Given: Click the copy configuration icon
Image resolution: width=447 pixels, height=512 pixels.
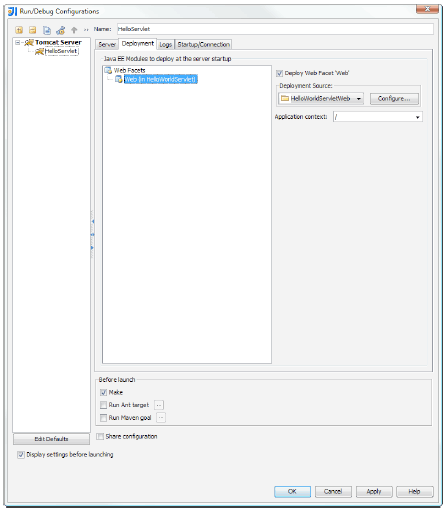Looking at the screenshot, I should (x=47, y=30).
